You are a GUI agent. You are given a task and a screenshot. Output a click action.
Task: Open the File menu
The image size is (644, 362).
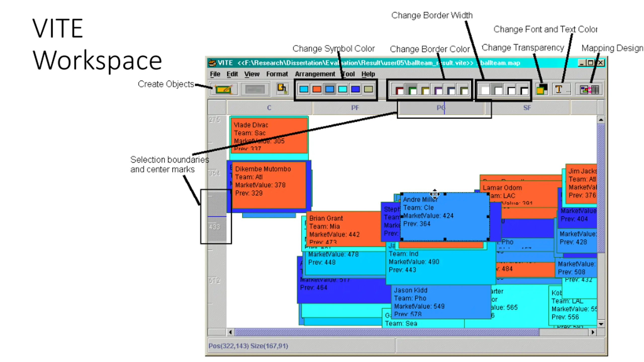pos(215,74)
